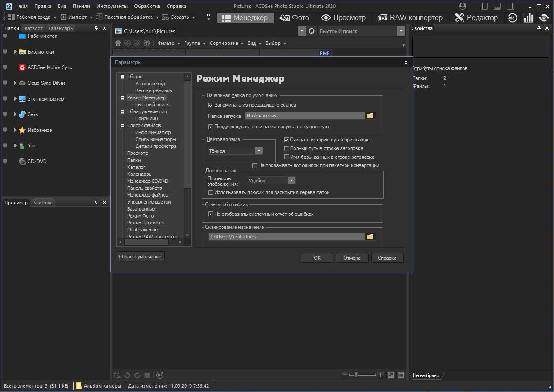This screenshot has height=392, width=554.
Task: Switch to thumbnail view icon at bottom
Action: (391, 375)
